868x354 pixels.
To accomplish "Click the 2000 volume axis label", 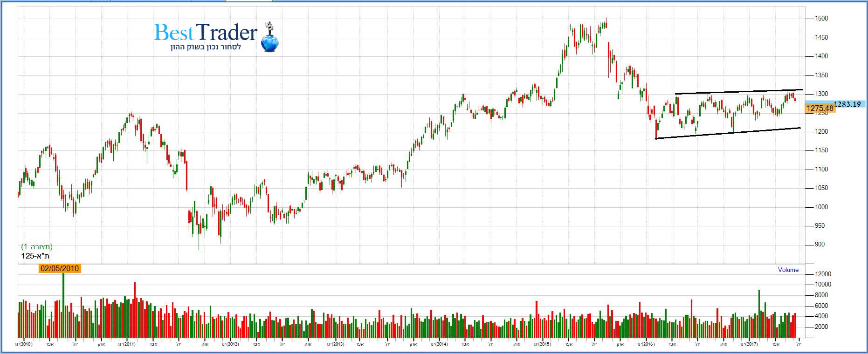I will (x=821, y=327).
